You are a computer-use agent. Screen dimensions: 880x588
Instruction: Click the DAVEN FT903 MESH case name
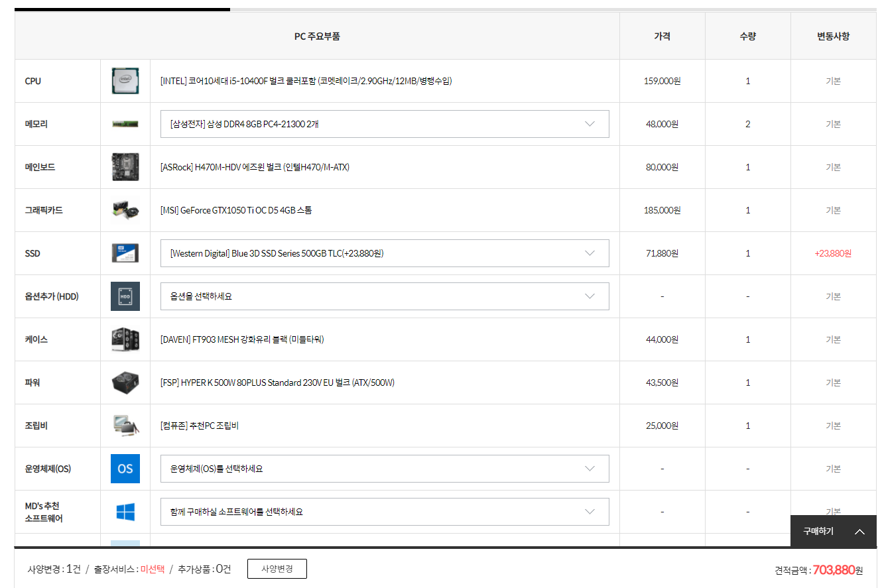242,339
